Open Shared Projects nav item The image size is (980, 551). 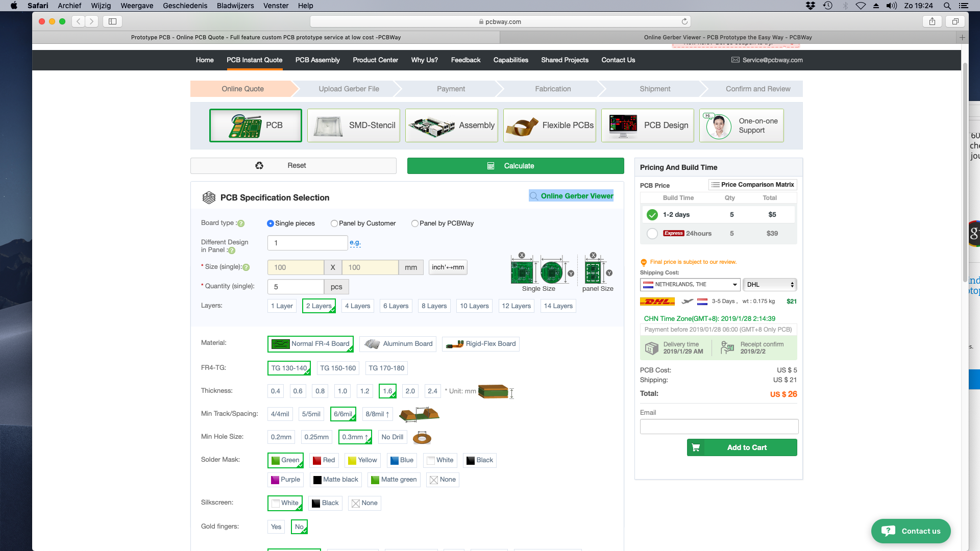565,60
